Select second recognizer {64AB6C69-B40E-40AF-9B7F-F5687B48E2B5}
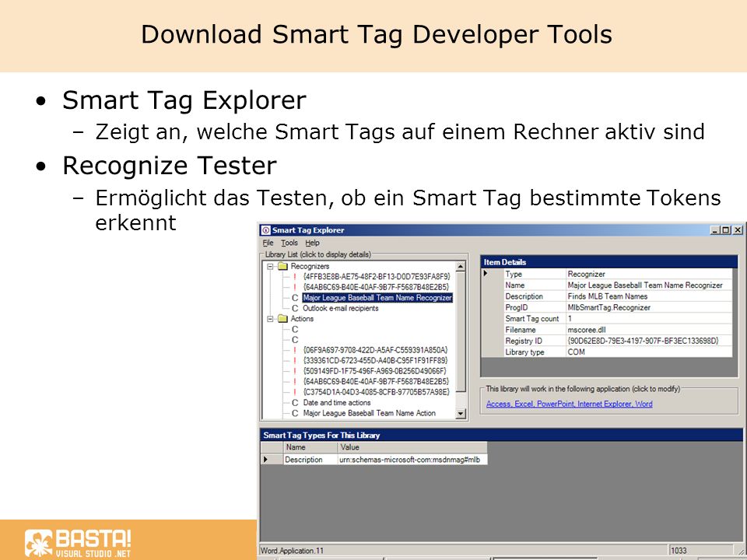747x560 pixels. click(376, 287)
